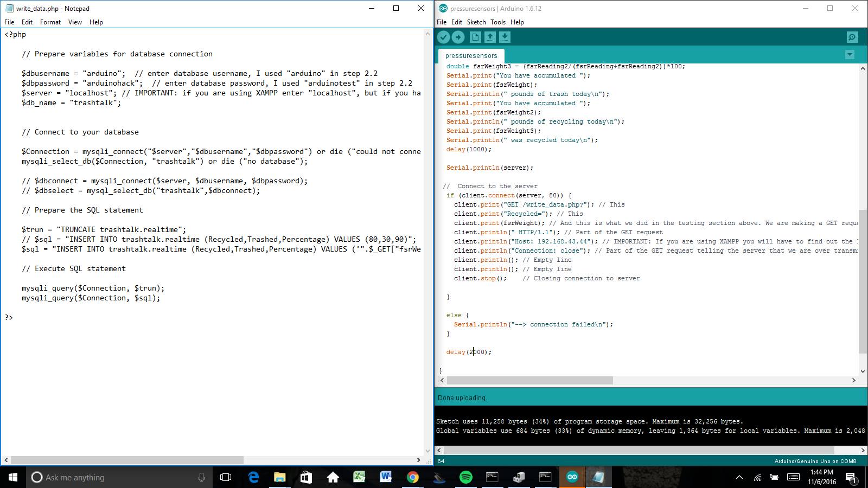Save the sketch with the down-arrow icon
This screenshot has width=868, height=488.
[505, 37]
